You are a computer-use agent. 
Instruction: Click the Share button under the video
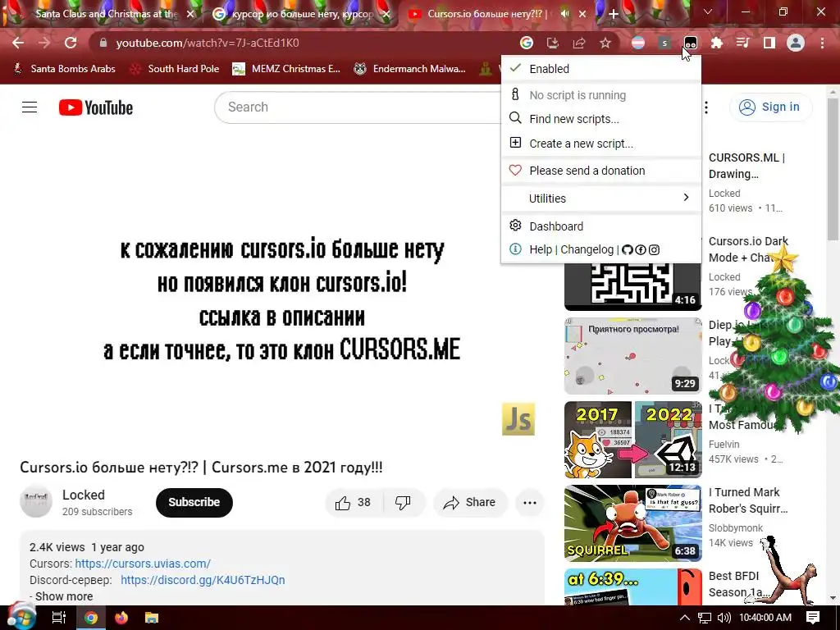470,503
